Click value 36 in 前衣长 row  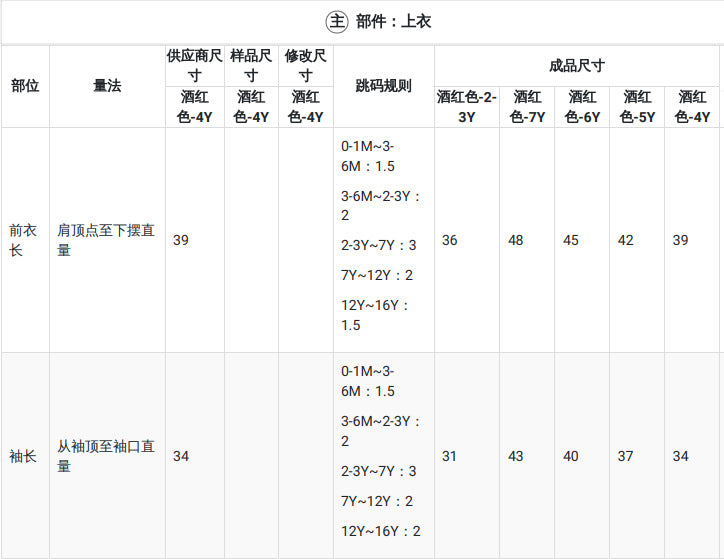[x=450, y=240]
